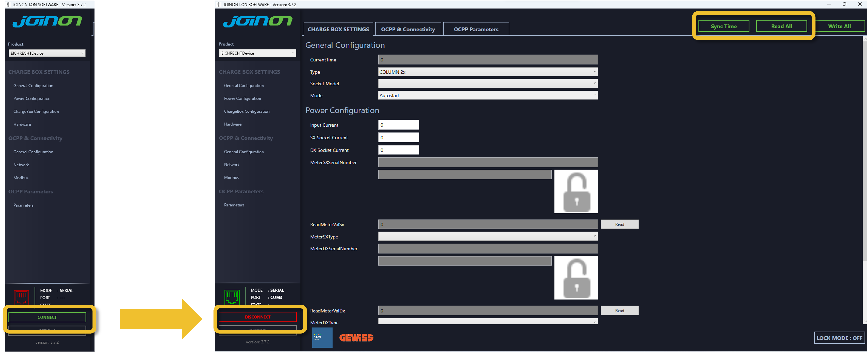The height and width of the screenshot is (352, 868).
Task: Click the red ethernet port status icon
Action: [x=21, y=297]
